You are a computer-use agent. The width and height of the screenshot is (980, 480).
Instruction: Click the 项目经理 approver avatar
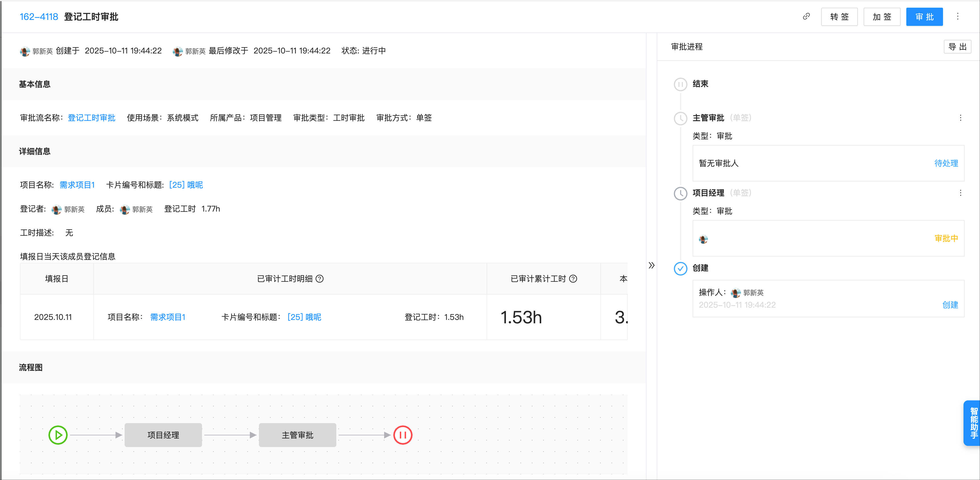point(703,239)
